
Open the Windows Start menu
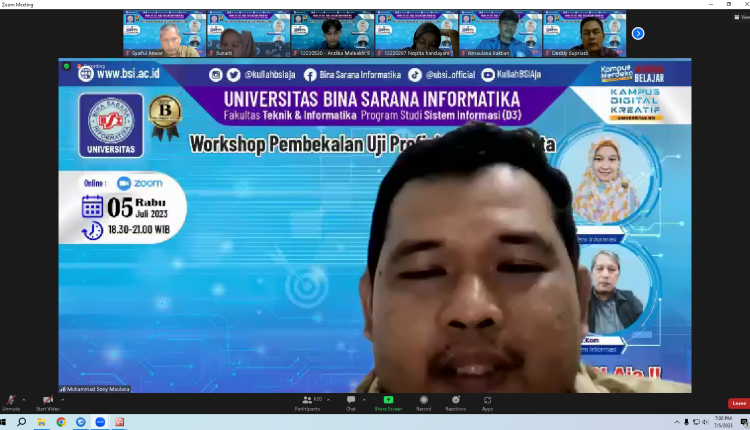pyautogui.click(x=3, y=422)
